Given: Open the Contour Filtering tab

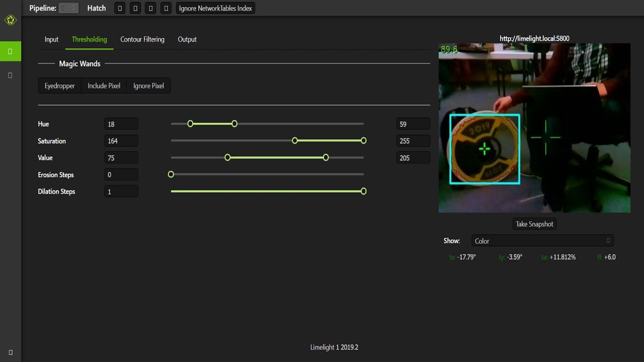Looking at the screenshot, I should coord(142,39).
